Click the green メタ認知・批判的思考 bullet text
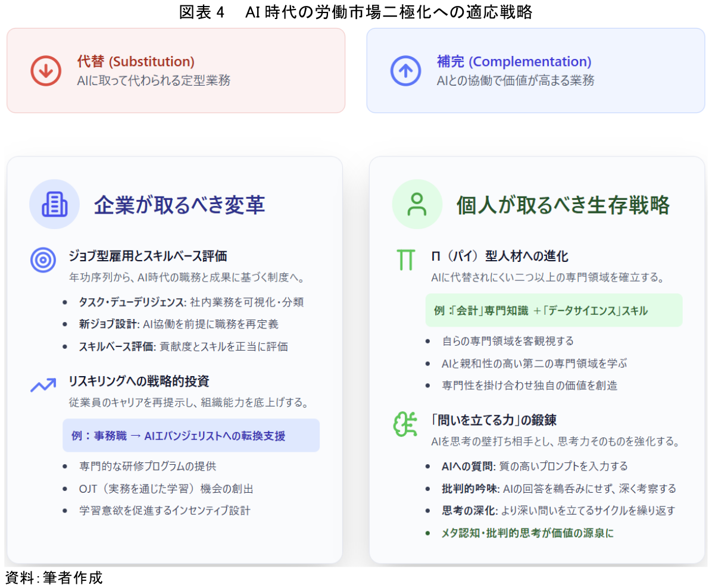712x588 pixels. (527, 533)
